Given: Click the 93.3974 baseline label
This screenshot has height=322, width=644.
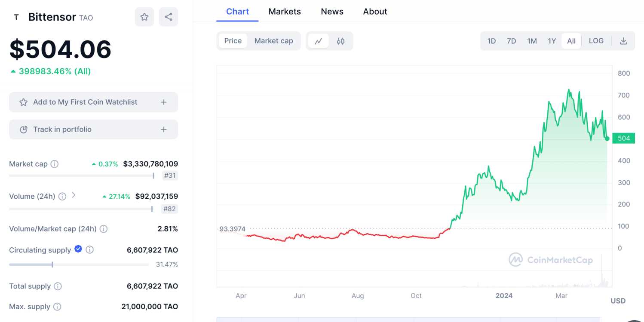Looking at the screenshot, I should click(x=232, y=229).
